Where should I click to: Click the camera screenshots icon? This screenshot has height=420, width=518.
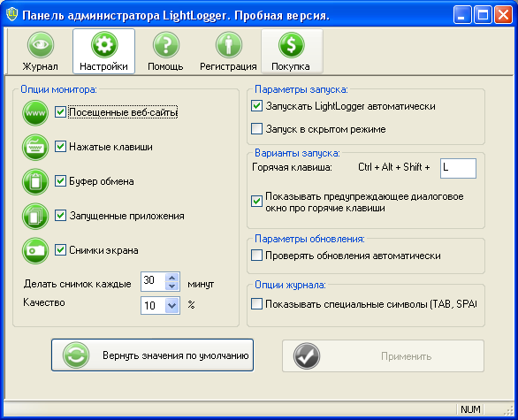coord(35,250)
